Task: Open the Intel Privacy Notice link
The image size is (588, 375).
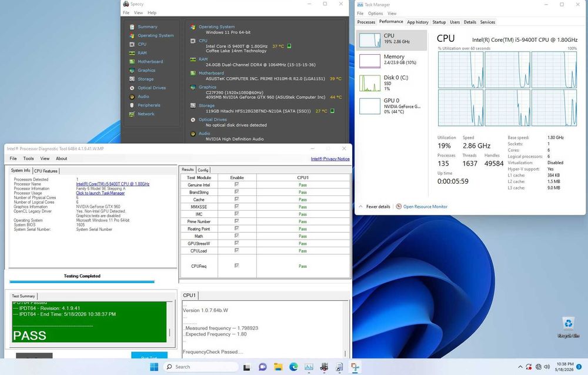Action: pyautogui.click(x=330, y=159)
